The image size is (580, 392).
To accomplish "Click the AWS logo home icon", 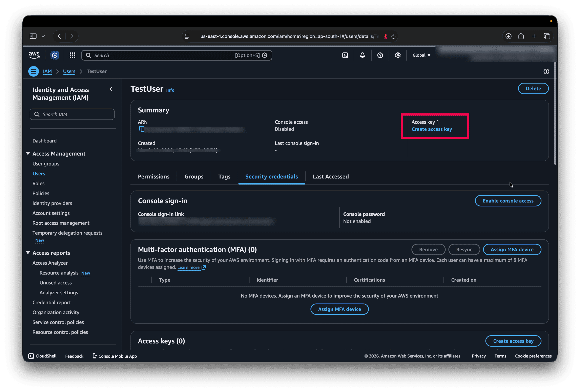I will pos(34,55).
